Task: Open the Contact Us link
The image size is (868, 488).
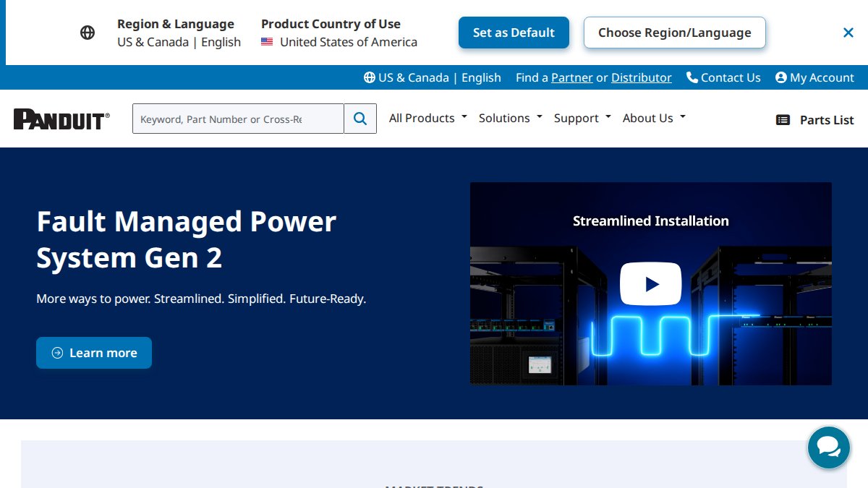Action: (x=723, y=77)
